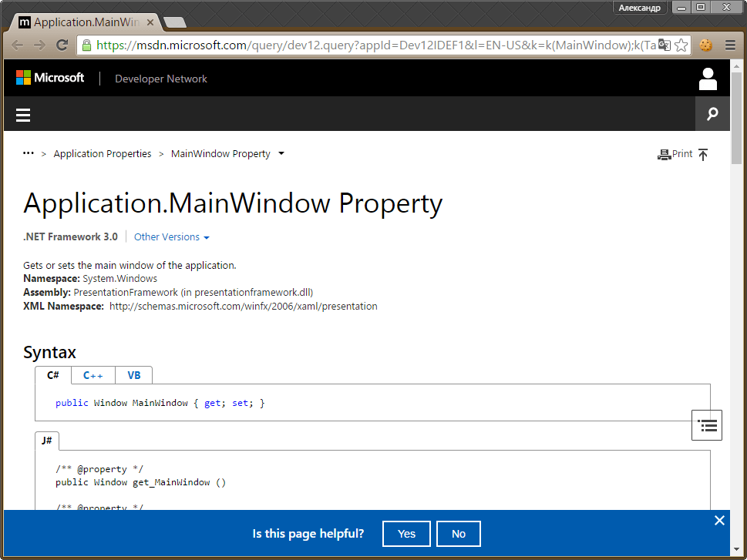The image size is (747, 560).
Task: Go back with browser back arrow
Action: point(17,45)
